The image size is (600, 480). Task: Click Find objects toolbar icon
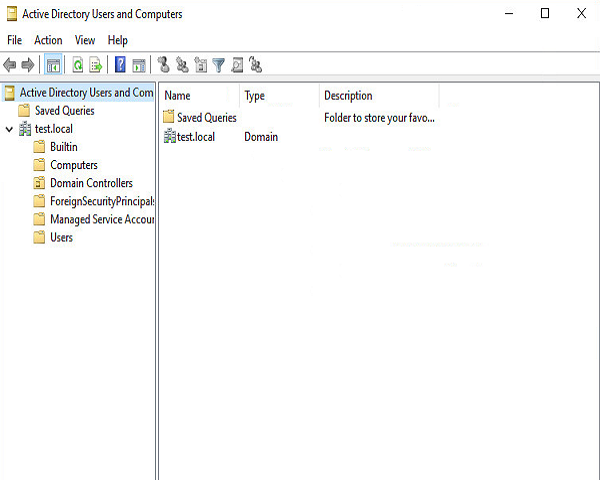237,65
